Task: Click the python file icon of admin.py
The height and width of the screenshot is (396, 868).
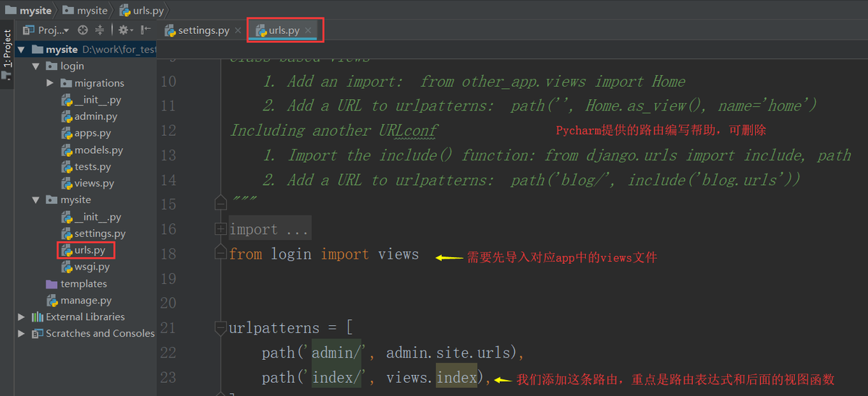Action: (x=67, y=116)
